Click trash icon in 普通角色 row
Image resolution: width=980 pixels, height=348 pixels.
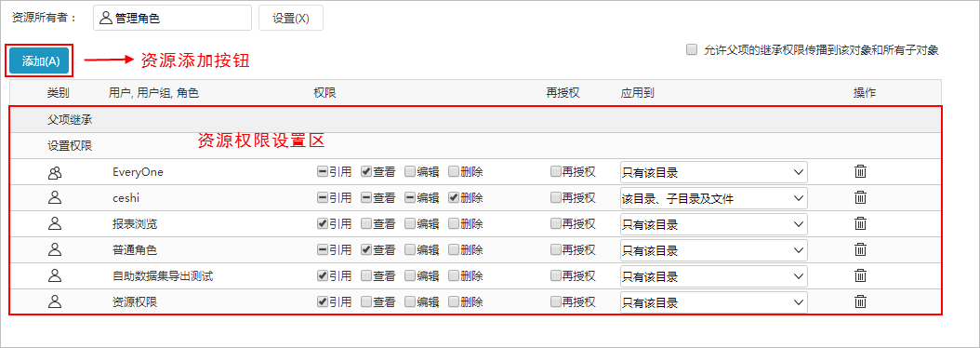pos(860,249)
